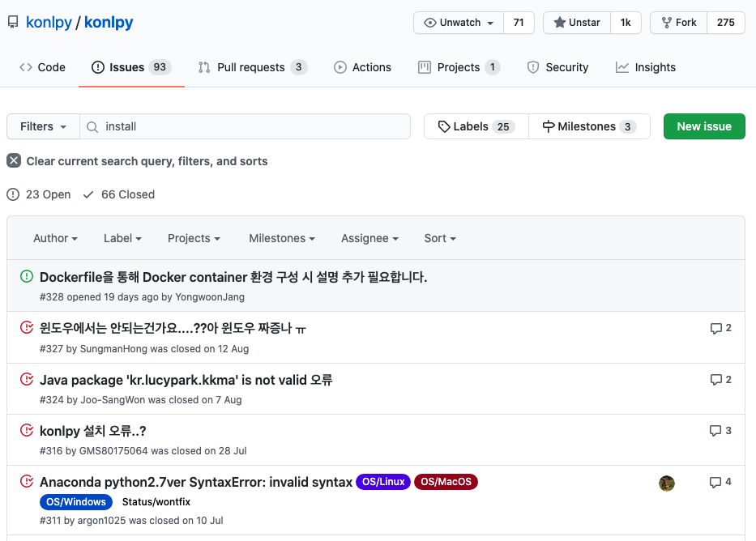Open comments of issue #311

[720, 482]
